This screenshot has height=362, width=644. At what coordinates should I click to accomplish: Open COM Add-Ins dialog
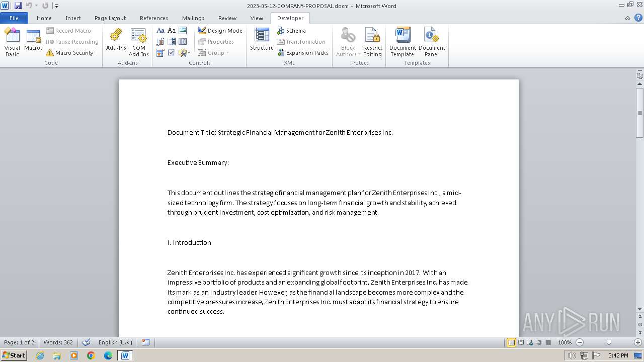click(138, 42)
